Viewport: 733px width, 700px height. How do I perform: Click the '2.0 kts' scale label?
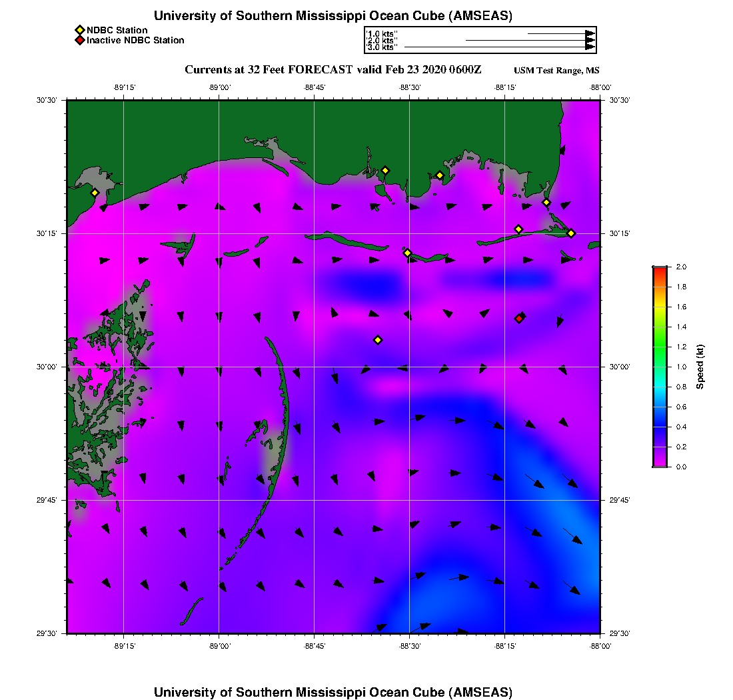coord(382,40)
